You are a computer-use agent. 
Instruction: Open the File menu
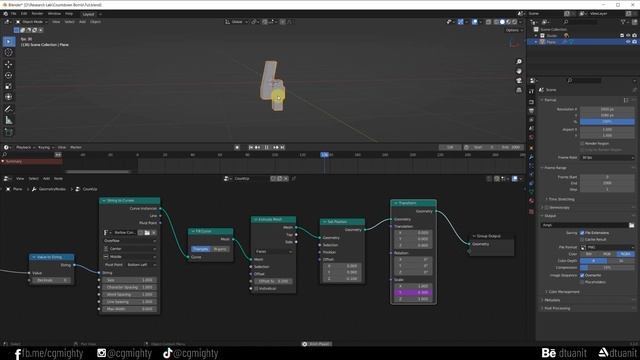click(13, 13)
